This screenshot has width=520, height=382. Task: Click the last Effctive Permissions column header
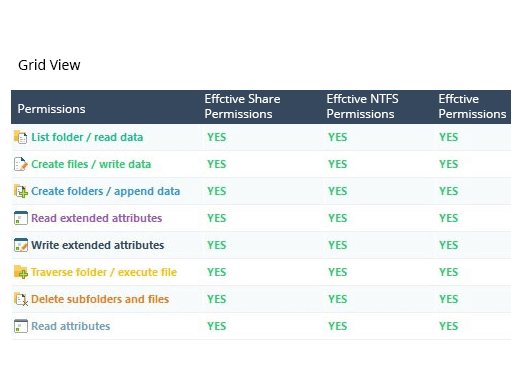pos(472,106)
